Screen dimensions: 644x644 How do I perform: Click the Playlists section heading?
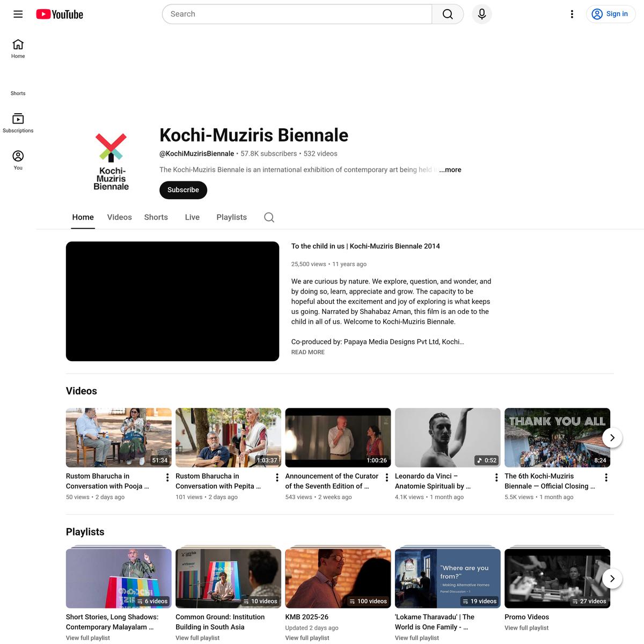click(85, 532)
